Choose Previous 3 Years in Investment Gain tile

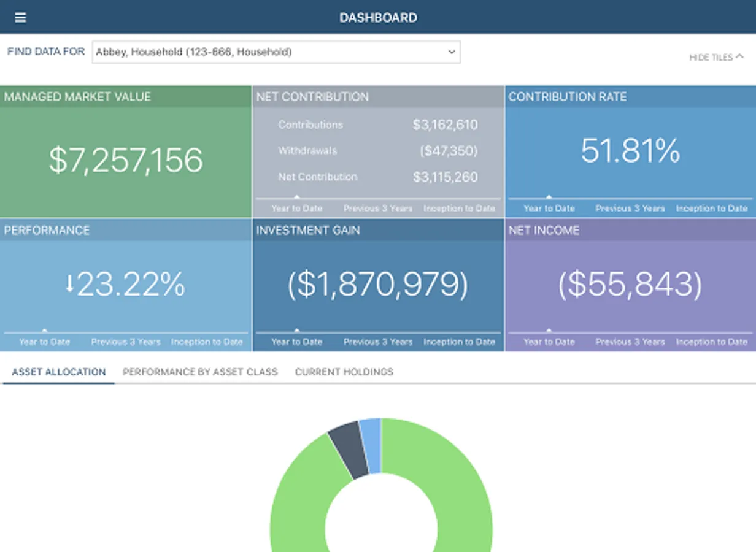point(378,342)
